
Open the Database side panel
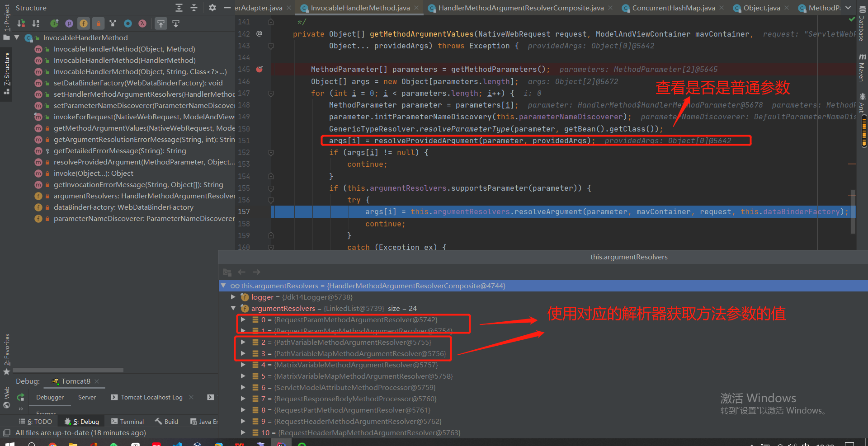[862, 23]
